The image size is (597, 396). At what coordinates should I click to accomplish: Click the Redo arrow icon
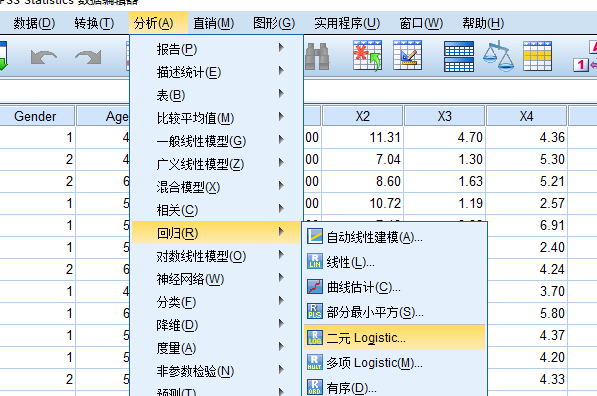point(88,57)
